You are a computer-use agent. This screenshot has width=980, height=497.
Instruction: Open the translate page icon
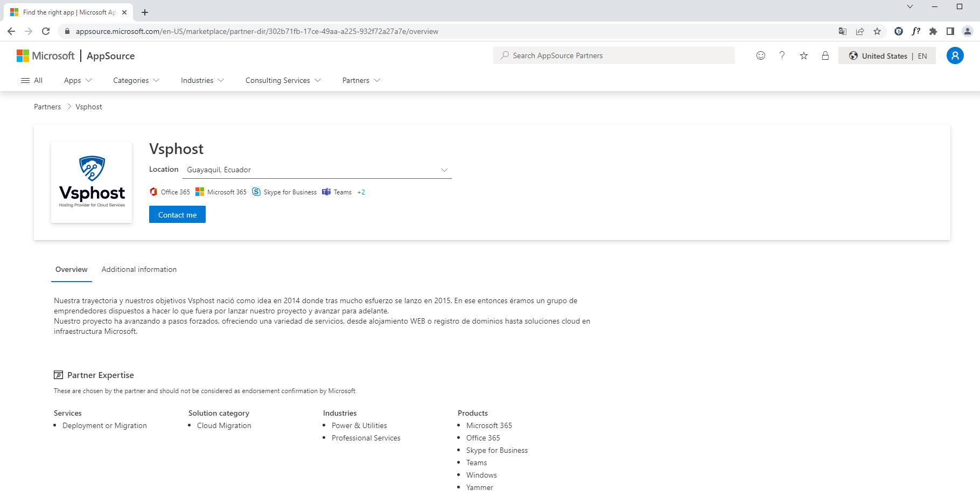pyautogui.click(x=843, y=31)
